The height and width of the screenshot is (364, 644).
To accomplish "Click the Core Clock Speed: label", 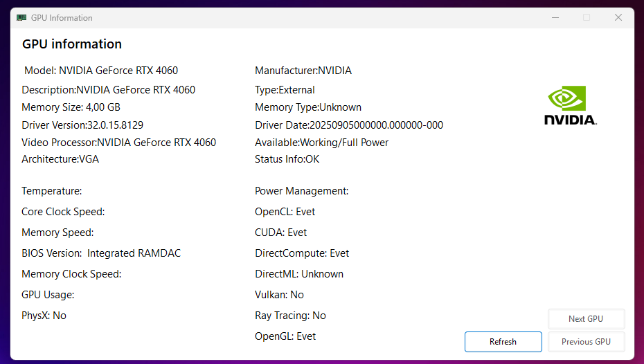I will pos(63,212).
